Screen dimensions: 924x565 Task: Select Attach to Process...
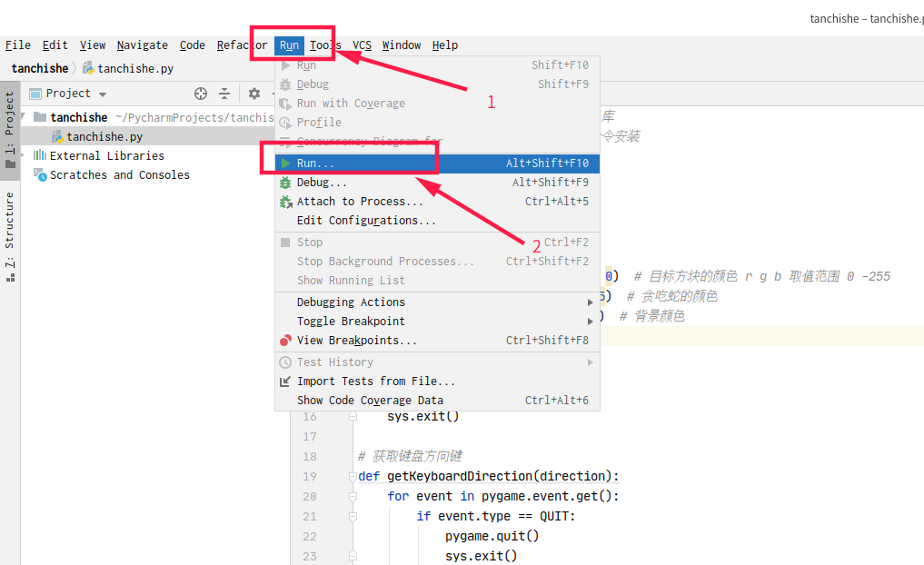(x=437, y=202)
